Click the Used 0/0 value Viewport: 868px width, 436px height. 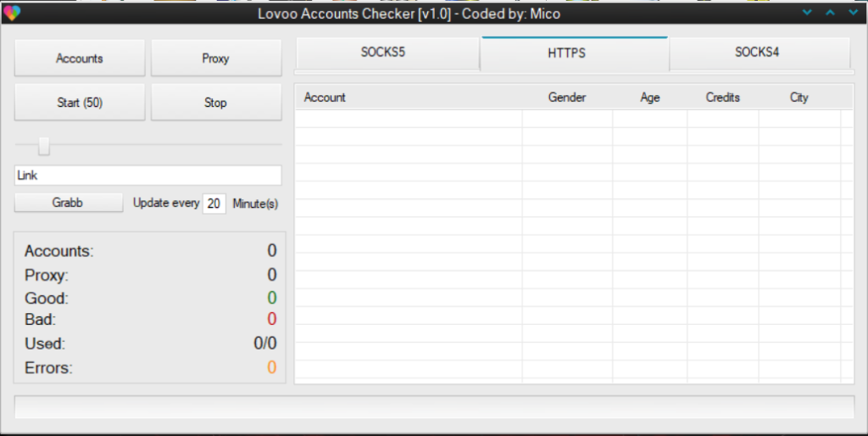point(265,344)
